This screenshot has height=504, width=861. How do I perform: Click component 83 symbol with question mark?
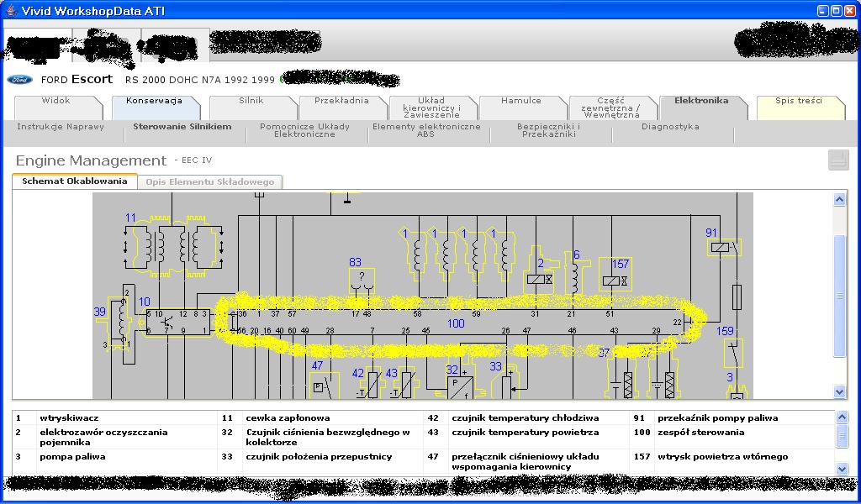click(x=362, y=279)
